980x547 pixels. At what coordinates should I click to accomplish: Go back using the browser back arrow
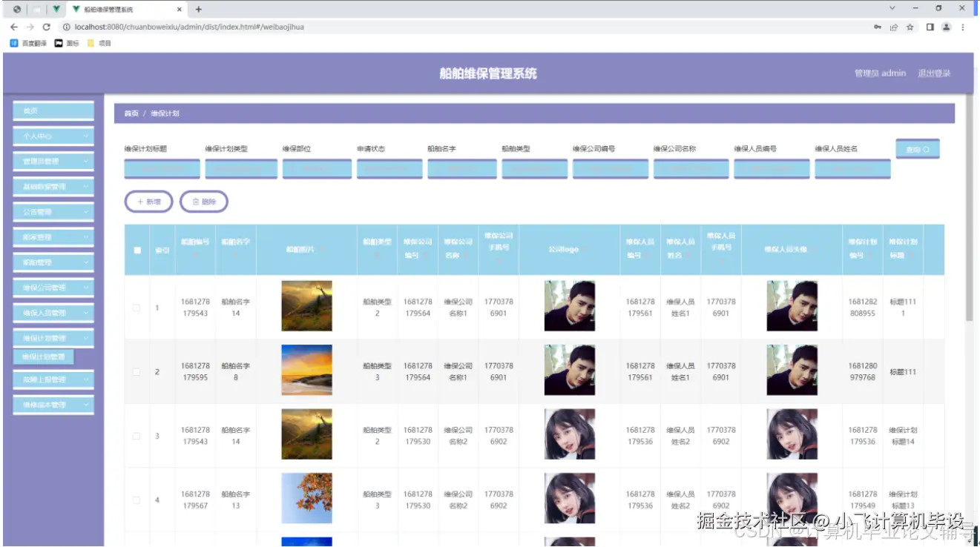point(14,27)
